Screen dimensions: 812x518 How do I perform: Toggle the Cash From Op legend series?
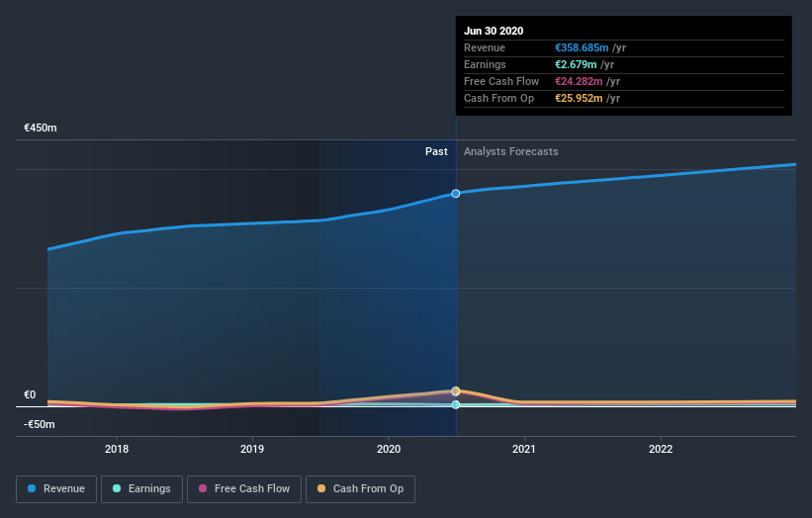(x=360, y=489)
